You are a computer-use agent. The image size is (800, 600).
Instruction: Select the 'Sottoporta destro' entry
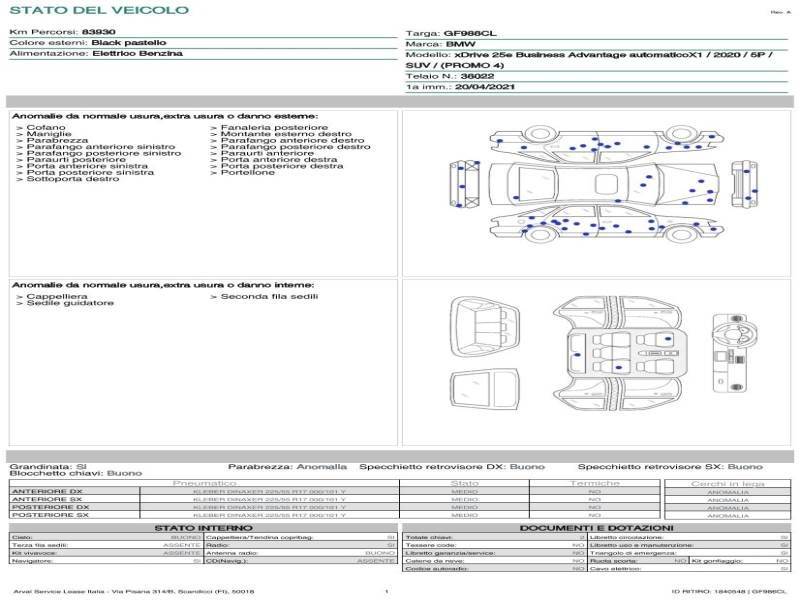pyautogui.click(x=72, y=179)
